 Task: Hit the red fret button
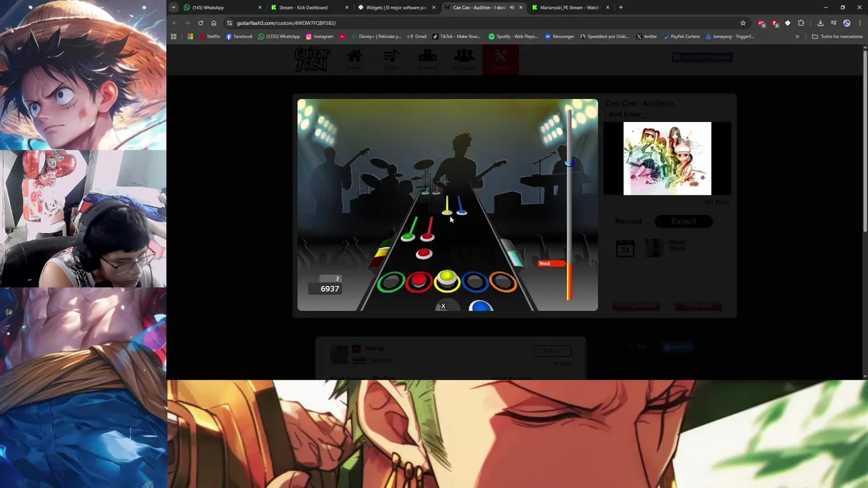(419, 282)
